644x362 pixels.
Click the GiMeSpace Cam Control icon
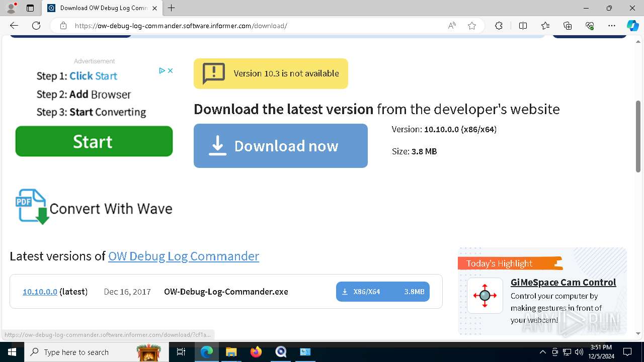click(485, 296)
